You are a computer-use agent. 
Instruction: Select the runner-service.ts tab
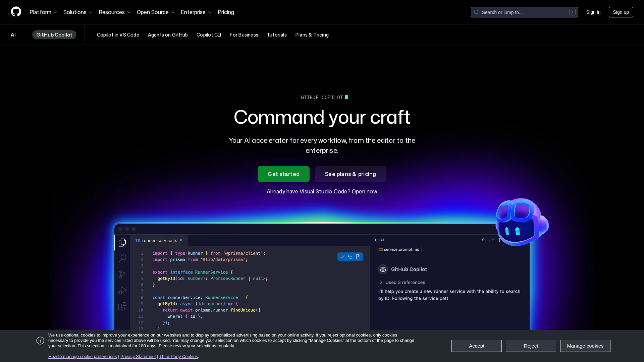pos(159,240)
